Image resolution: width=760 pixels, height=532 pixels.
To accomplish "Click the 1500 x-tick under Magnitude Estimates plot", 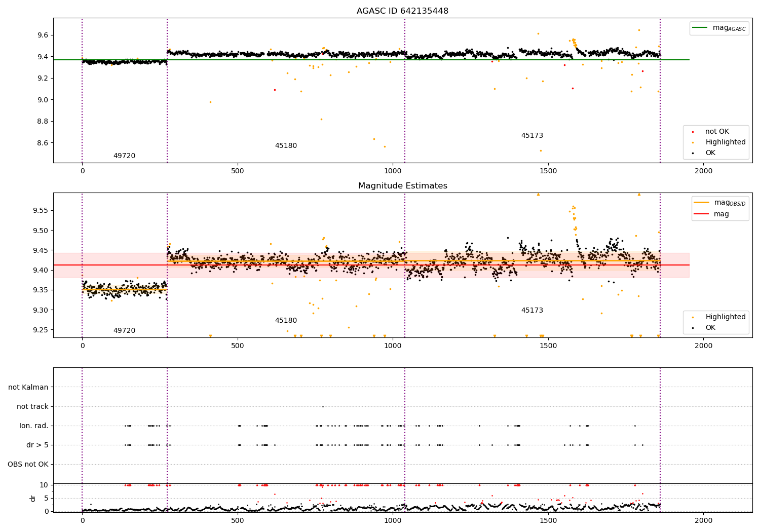I will tap(548, 346).
